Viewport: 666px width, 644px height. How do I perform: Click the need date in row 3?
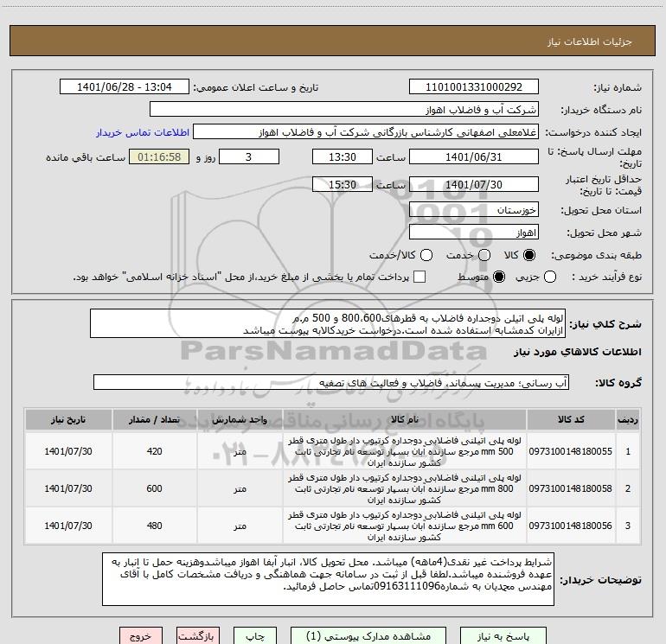[x=68, y=526]
